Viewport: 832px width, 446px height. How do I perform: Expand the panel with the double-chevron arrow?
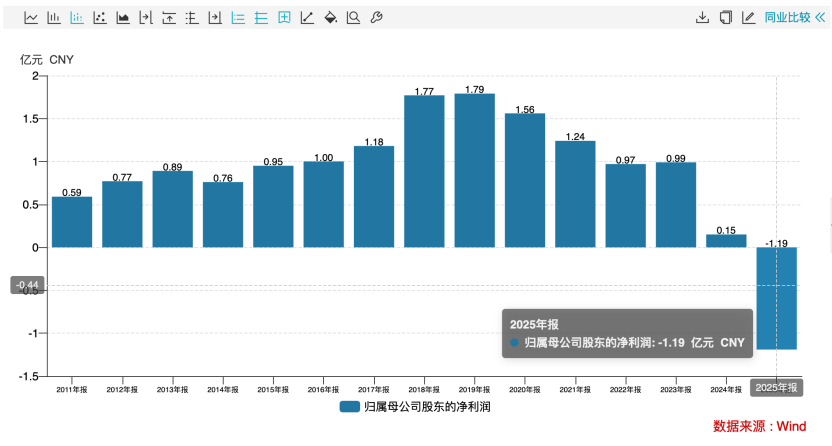[x=820, y=18]
